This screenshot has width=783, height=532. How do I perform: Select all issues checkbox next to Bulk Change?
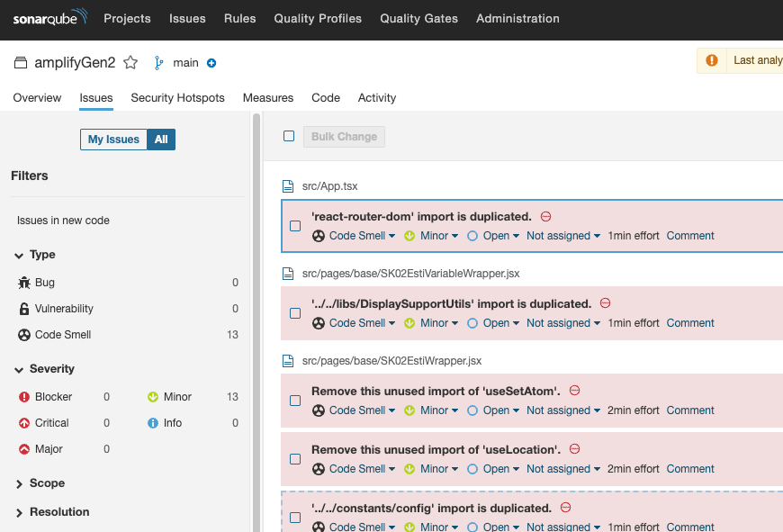[289, 136]
